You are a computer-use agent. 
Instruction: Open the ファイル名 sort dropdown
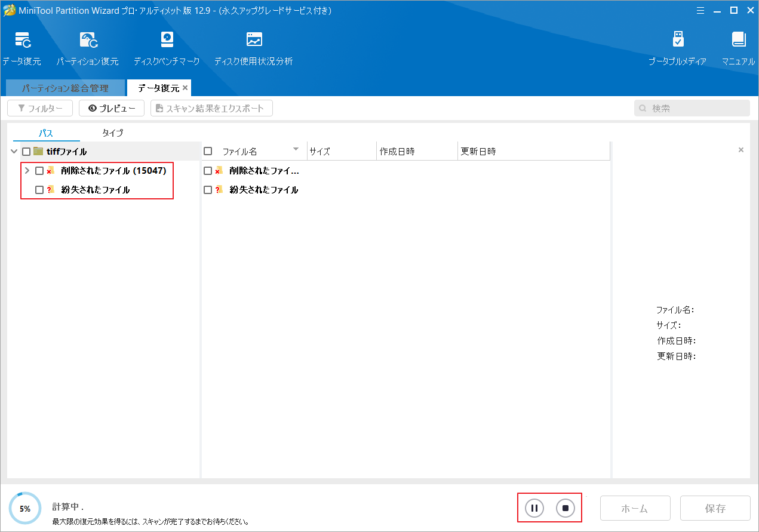296,150
